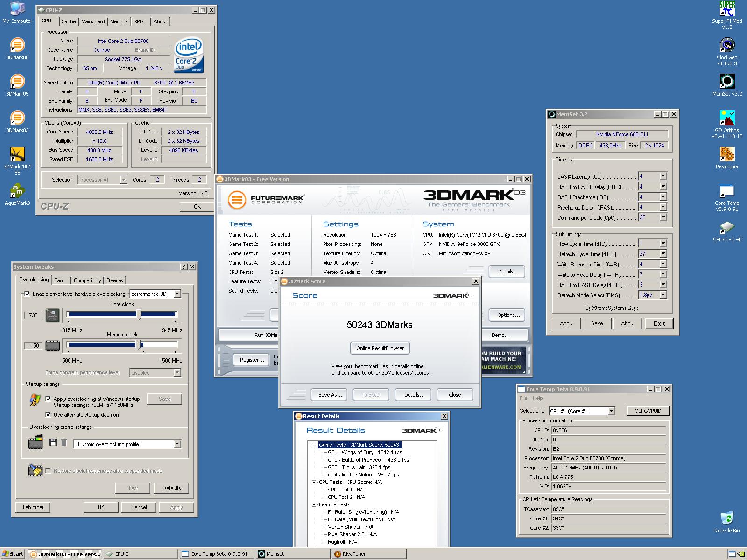Open the ClockGen v1.0.5.3 shortcut
Viewport: 747px width, 560px height.
[727, 52]
